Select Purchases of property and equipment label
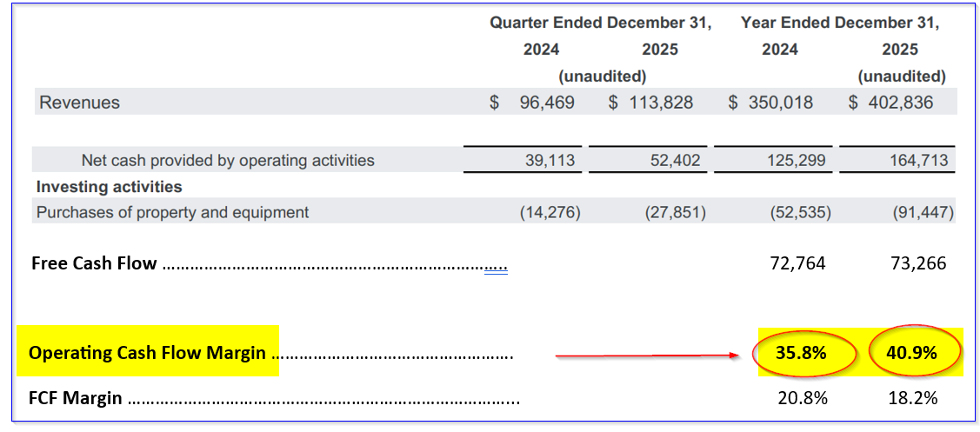This screenshot has width=980, height=432. [173, 212]
